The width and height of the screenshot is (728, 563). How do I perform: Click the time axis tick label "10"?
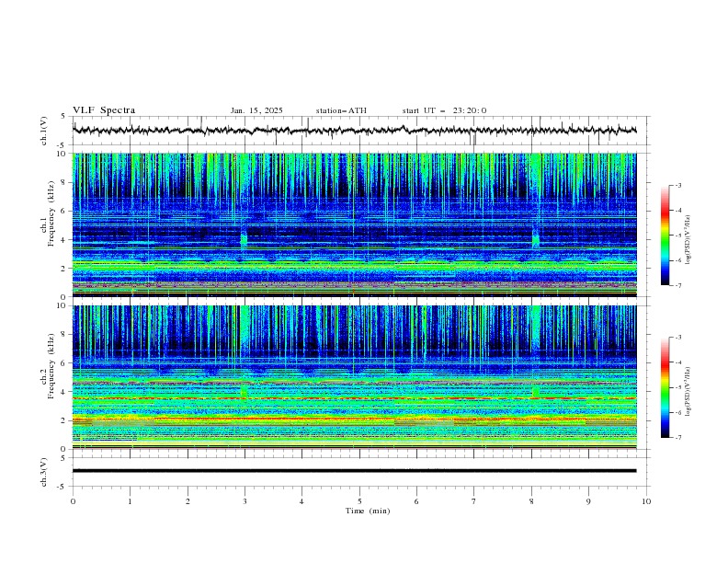646,501
